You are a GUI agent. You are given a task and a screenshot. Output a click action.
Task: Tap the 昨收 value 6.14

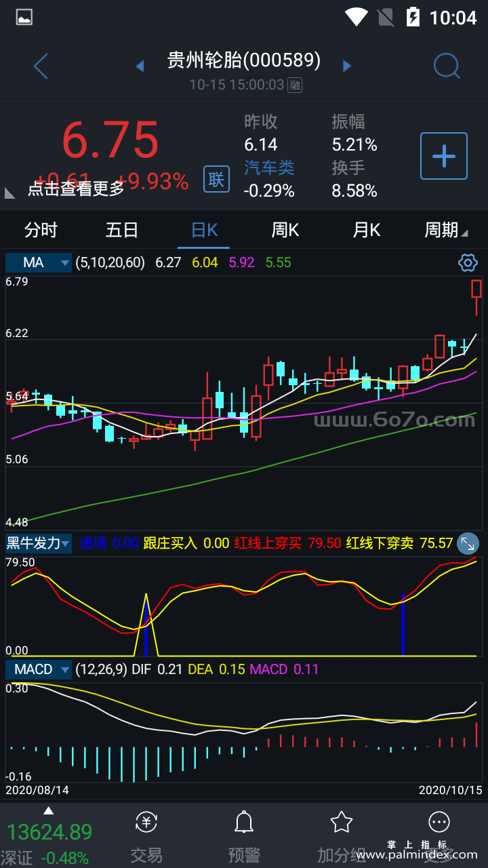pos(261,144)
